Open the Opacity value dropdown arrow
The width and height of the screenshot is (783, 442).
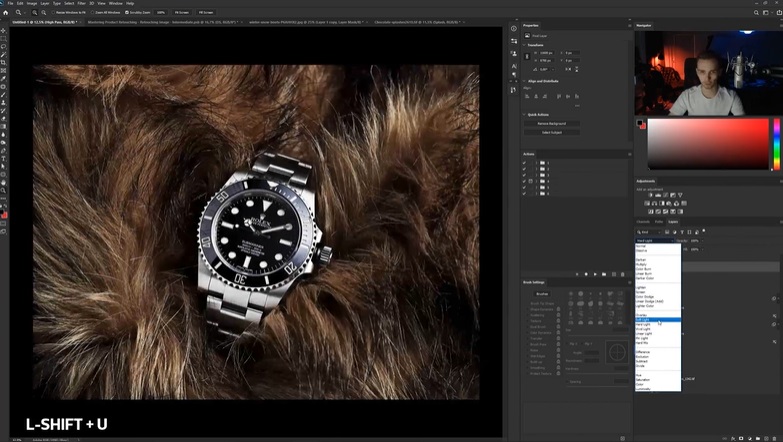702,241
